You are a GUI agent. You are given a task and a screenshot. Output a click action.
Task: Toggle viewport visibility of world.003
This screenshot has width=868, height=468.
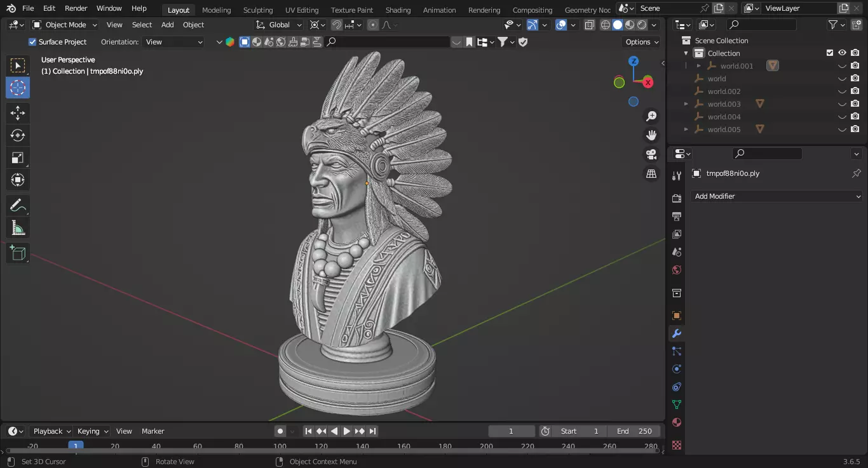pos(842,104)
